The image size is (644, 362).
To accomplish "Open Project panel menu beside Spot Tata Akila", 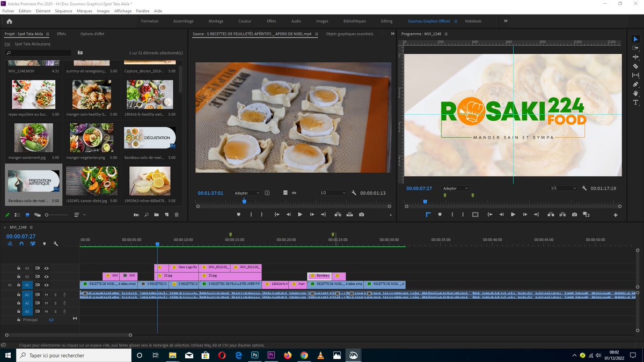I will pos(47,34).
